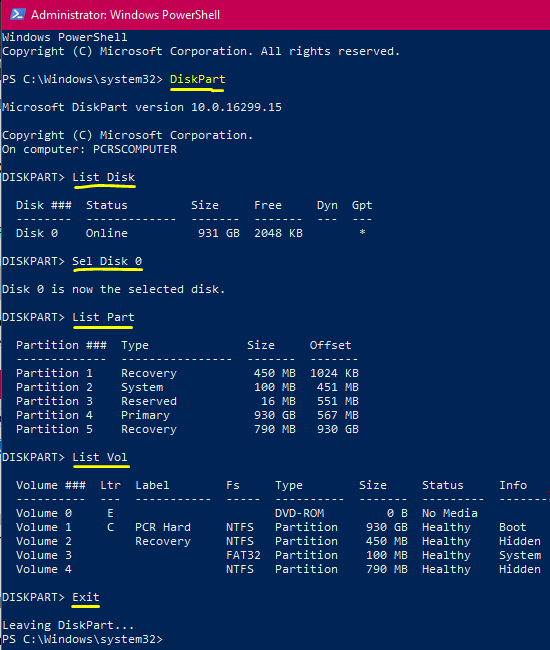Click the List Disk command text
This screenshot has width=550, height=650.
coord(104,177)
